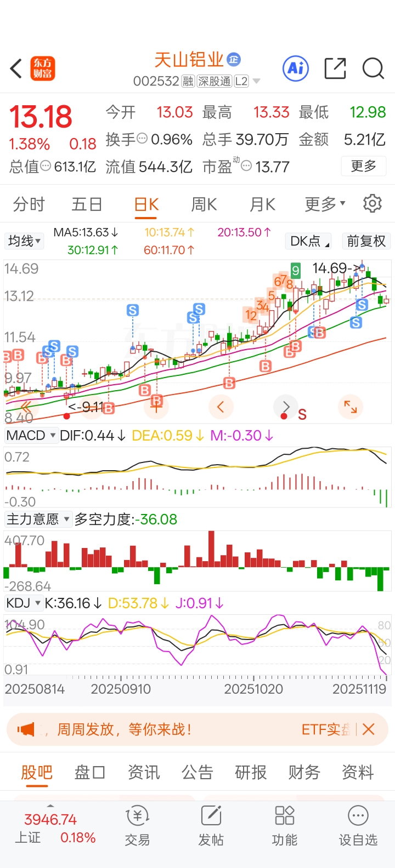Tap the L2 level tag
395x868 pixels.
[x=241, y=82]
